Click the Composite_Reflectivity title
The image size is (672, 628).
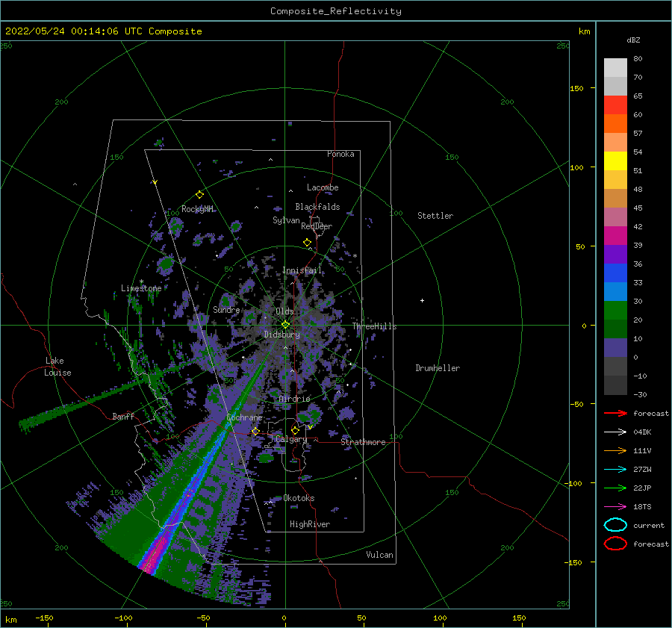pyautogui.click(x=336, y=11)
